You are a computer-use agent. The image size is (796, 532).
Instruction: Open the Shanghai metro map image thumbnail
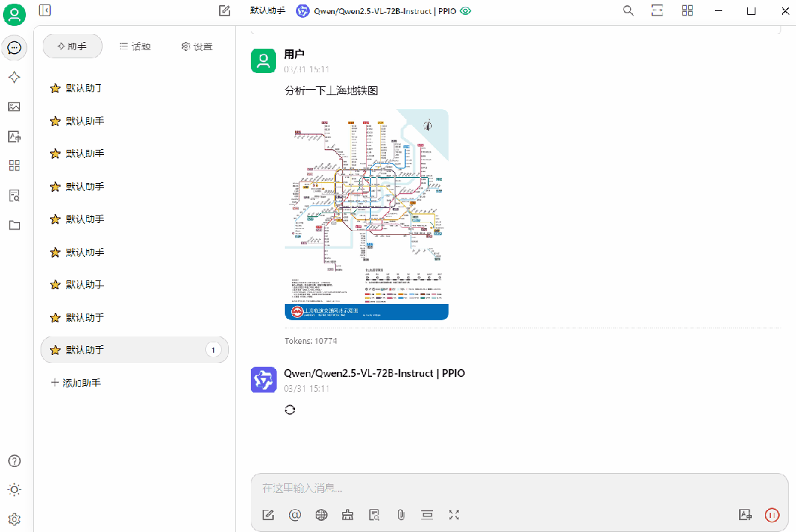point(367,215)
